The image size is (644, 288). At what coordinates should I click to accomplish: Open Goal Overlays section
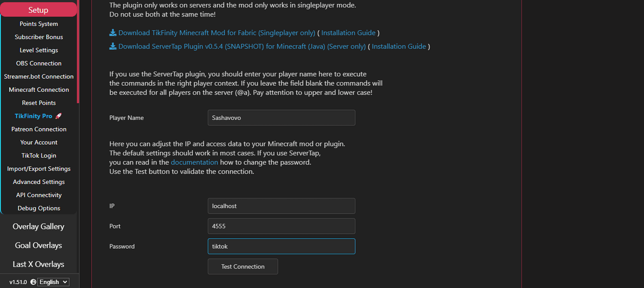coord(38,245)
